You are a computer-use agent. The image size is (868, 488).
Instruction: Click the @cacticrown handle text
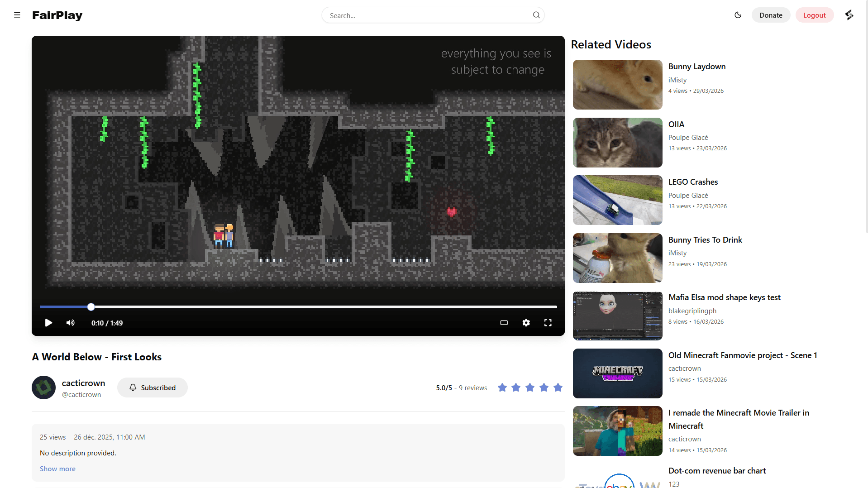(81, 395)
